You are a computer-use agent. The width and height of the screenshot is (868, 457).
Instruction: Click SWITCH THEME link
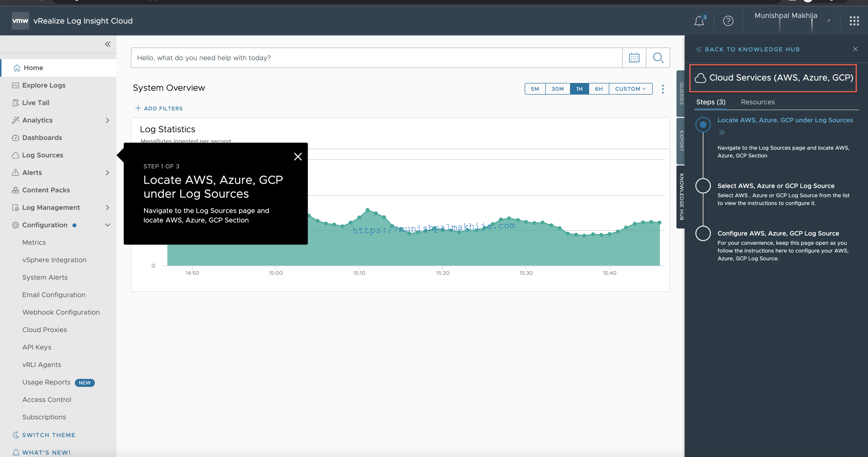click(x=49, y=435)
